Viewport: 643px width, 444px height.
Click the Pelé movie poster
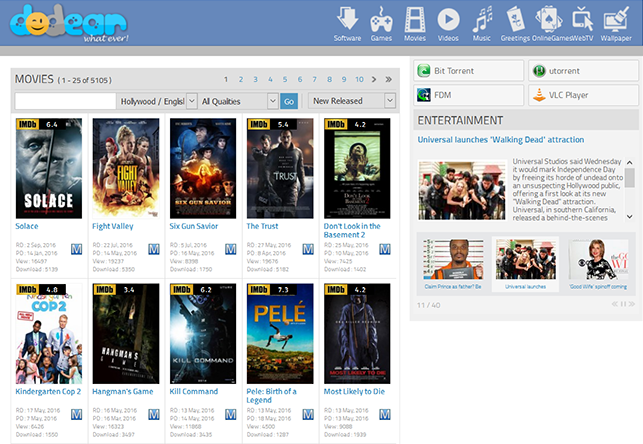click(x=280, y=333)
